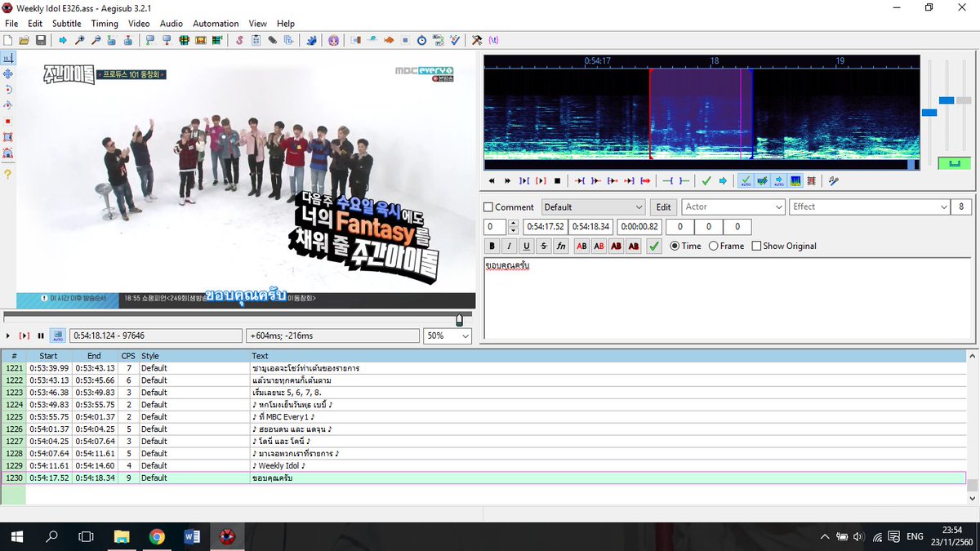Open the Timing menu
The height and width of the screenshot is (551, 980).
[105, 24]
